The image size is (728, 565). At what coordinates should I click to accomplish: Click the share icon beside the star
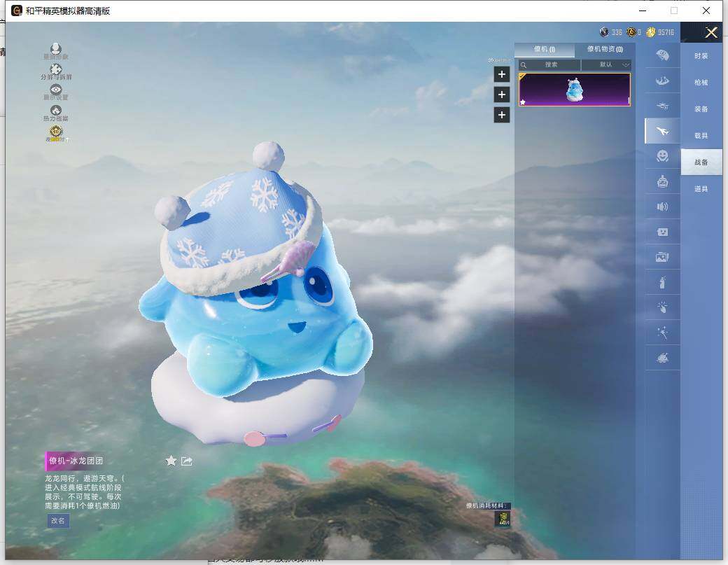coord(187,461)
